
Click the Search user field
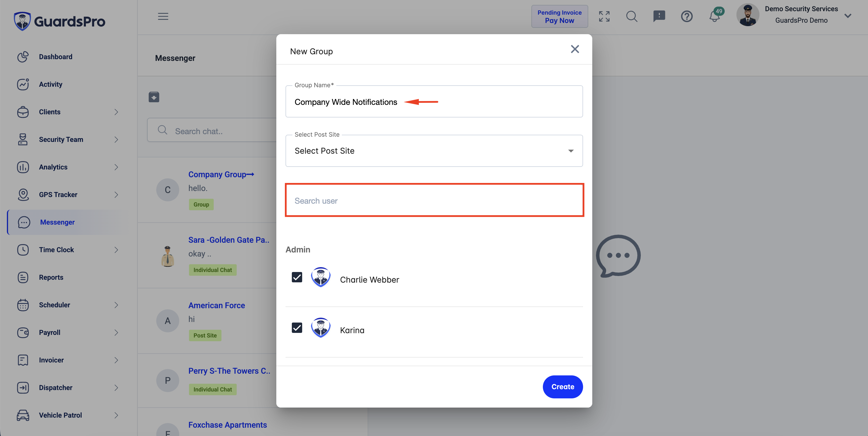[434, 201]
